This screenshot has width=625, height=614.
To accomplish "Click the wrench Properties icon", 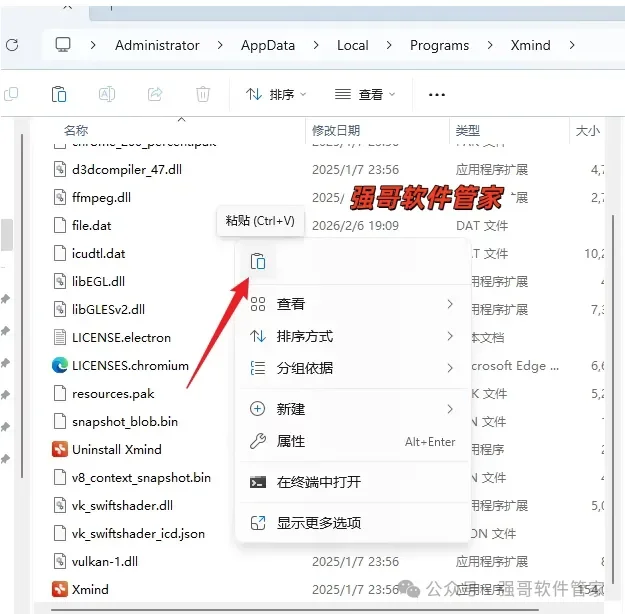I will 258,441.
